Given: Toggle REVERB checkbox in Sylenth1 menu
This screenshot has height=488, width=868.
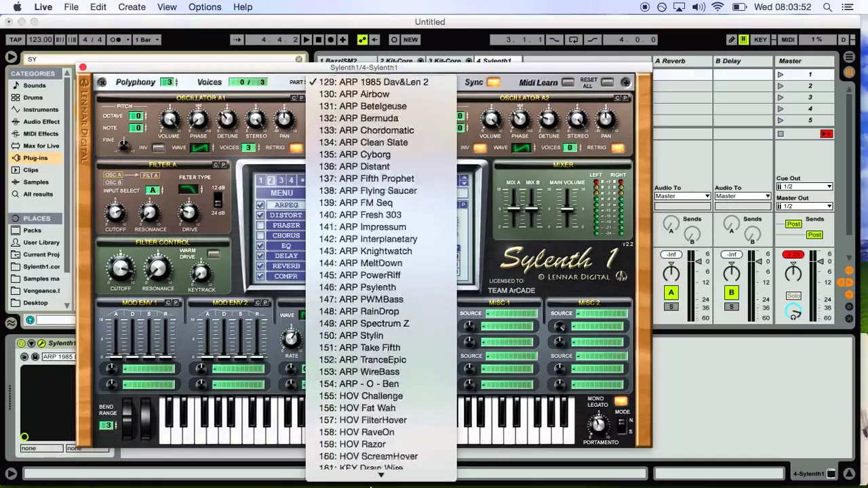Looking at the screenshot, I should coord(260,266).
